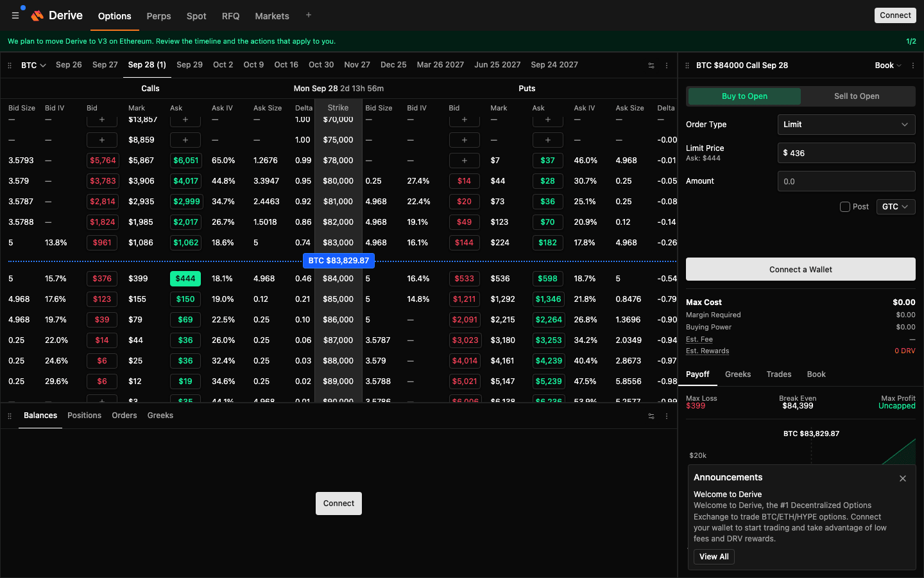
Task: Expand the Book dropdown in order header
Action: click(888, 66)
